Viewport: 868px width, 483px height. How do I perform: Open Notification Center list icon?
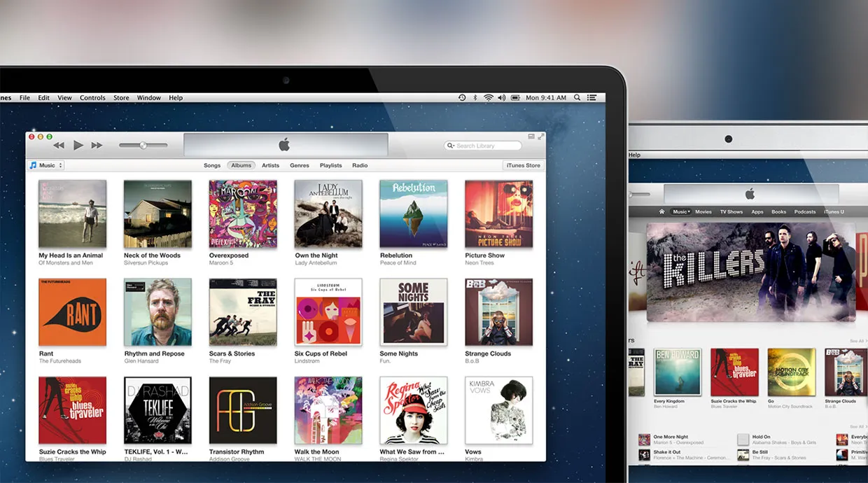pos(593,98)
